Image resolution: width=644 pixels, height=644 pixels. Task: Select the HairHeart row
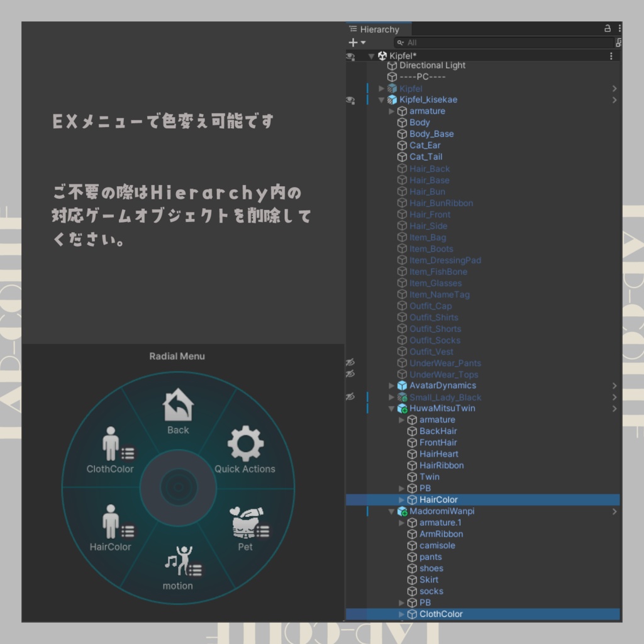click(x=483, y=454)
